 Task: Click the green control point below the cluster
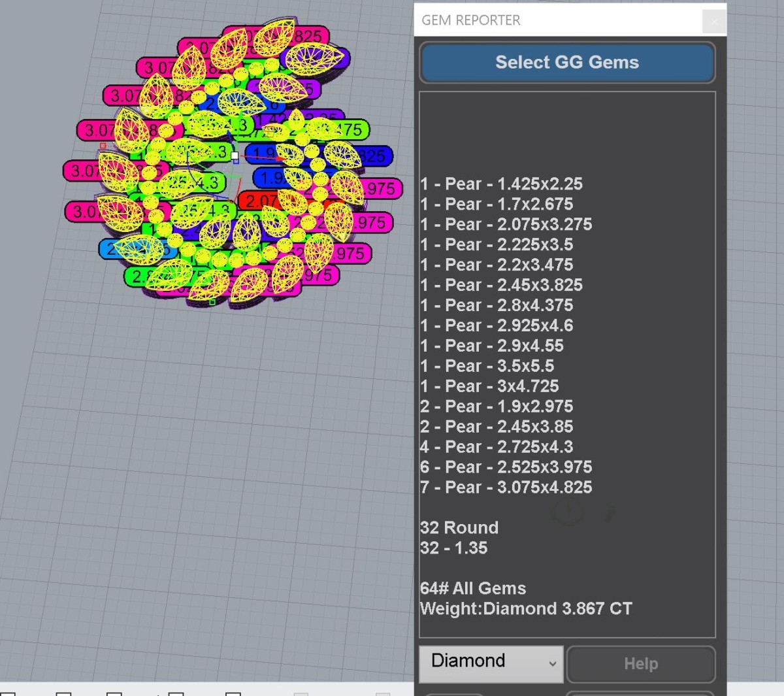point(212,302)
